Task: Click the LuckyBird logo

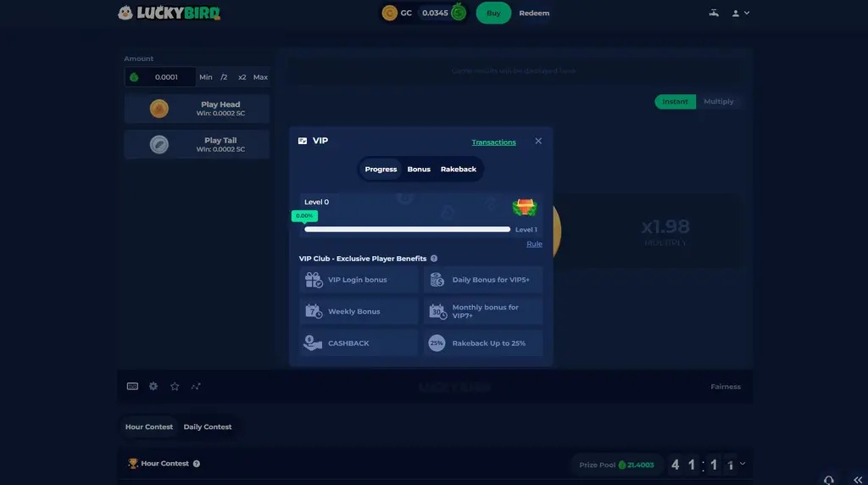Action: click(169, 13)
